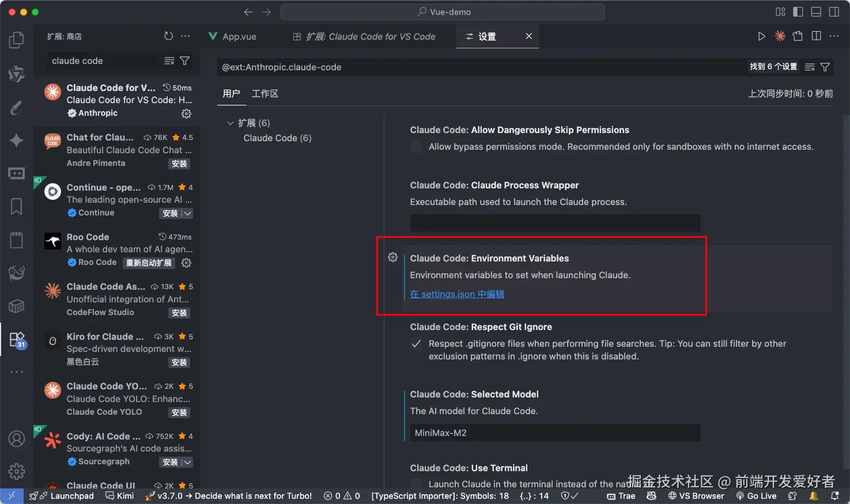
Task: Refresh the extensions marketplace list
Action: coord(168,36)
